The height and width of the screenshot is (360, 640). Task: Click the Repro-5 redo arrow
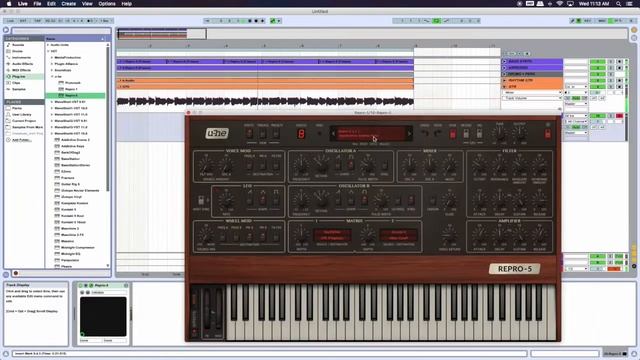[438, 133]
